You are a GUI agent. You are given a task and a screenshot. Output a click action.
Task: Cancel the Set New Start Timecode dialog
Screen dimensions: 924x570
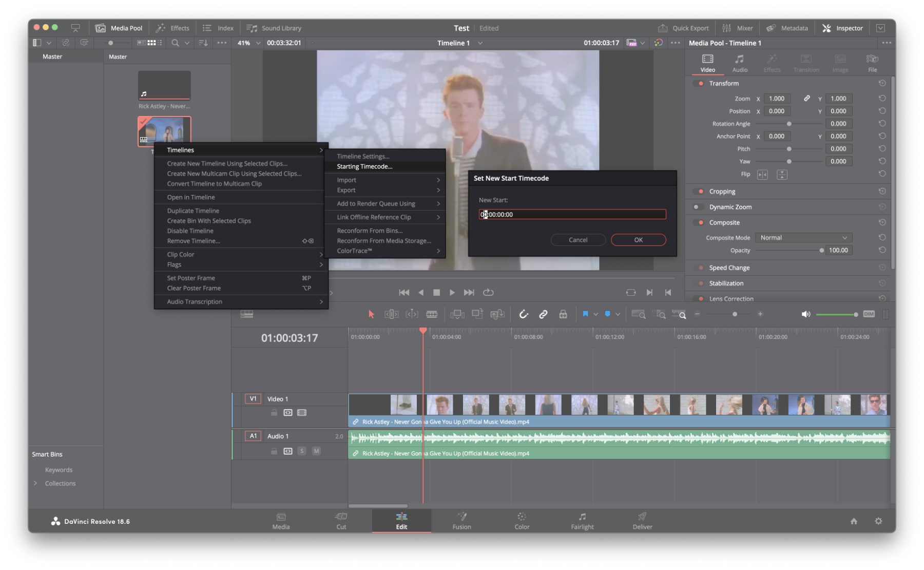pos(577,240)
